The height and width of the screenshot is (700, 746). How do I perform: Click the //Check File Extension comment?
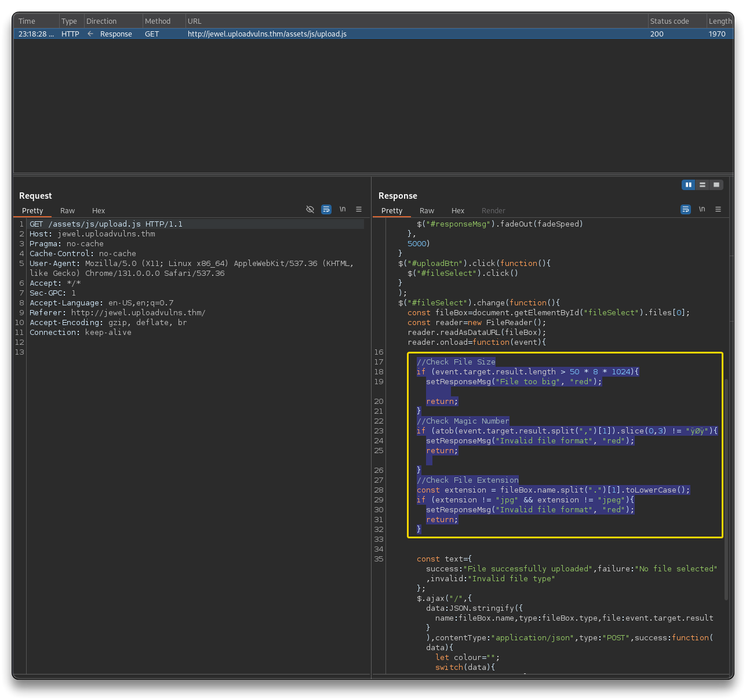point(468,480)
